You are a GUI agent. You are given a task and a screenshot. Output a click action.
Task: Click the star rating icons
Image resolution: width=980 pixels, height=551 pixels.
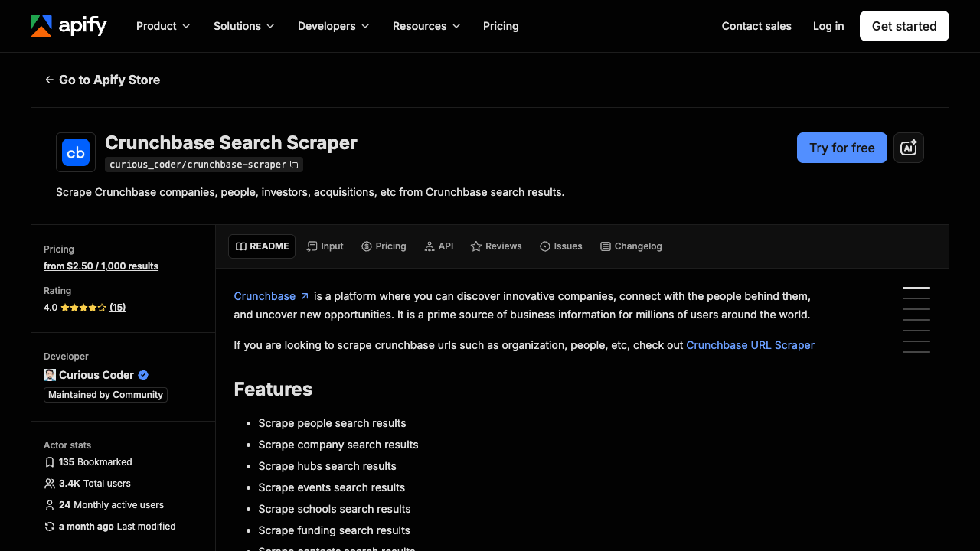[x=83, y=308]
